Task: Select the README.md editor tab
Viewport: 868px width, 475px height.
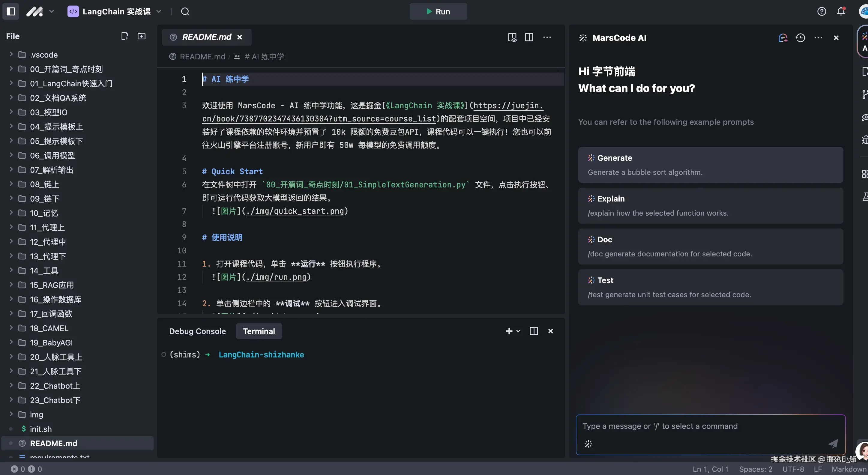Action: 207,37
